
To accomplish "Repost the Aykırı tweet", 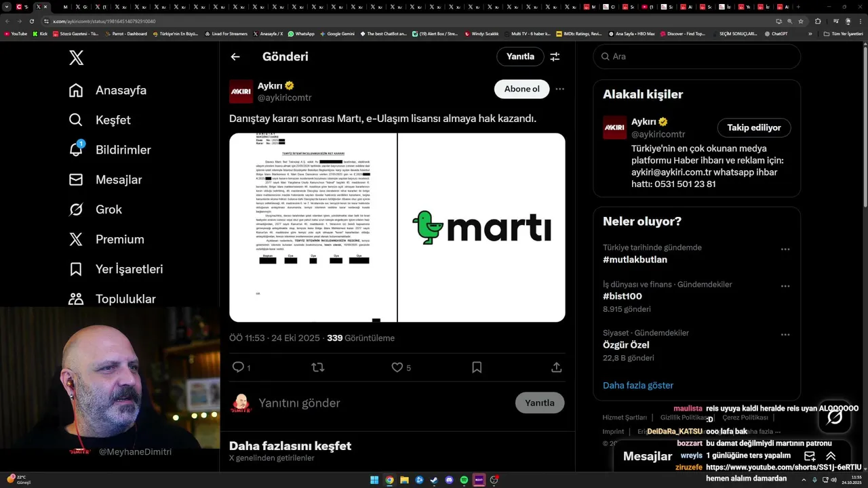I will tap(317, 367).
